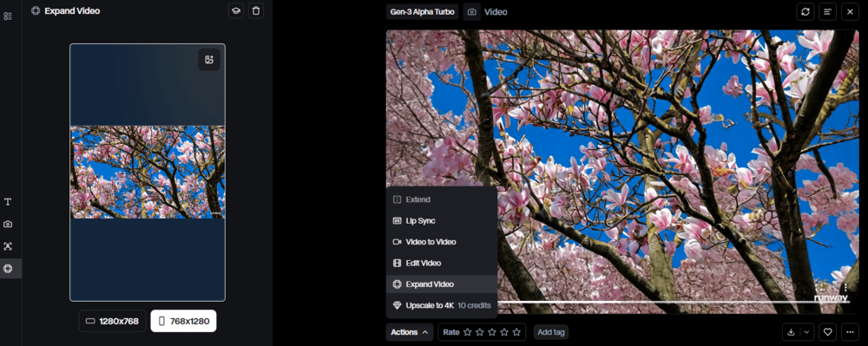Viewport: 868px width, 346px height.
Task: Select the 1280x768 landscape aspect ratio
Action: tap(112, 321)
